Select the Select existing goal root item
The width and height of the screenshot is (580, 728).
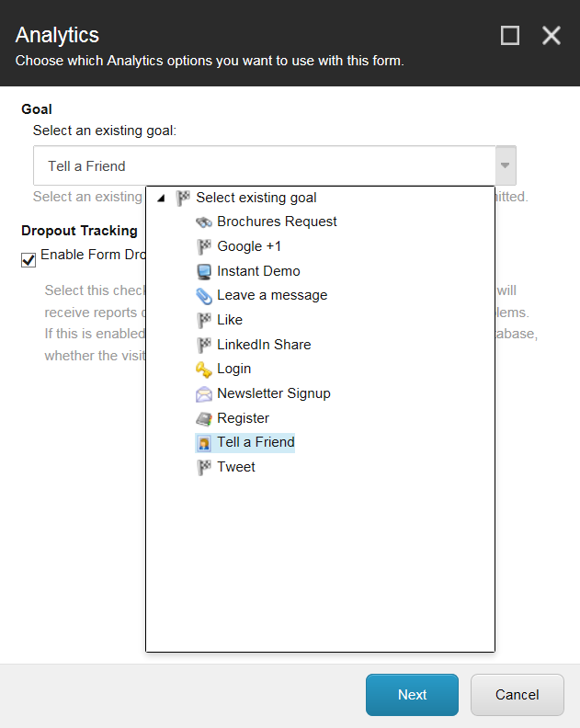point(256,198)
